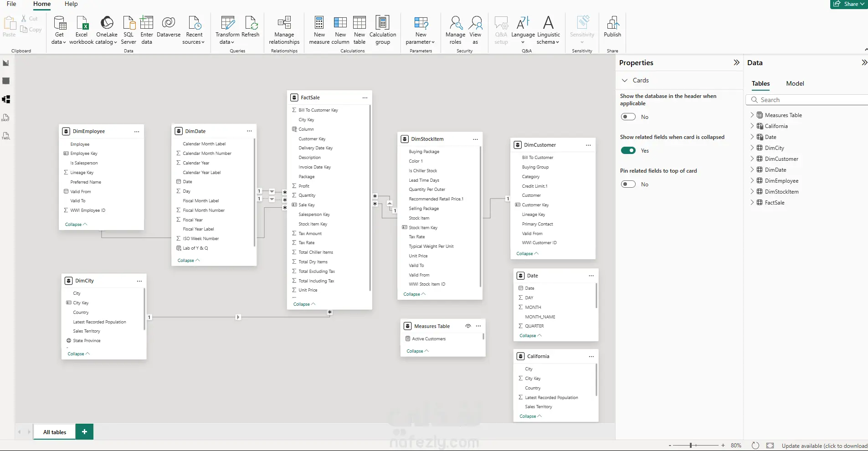Open Recent sources
This screenshot has height=451, width=868.
(194, 30)
